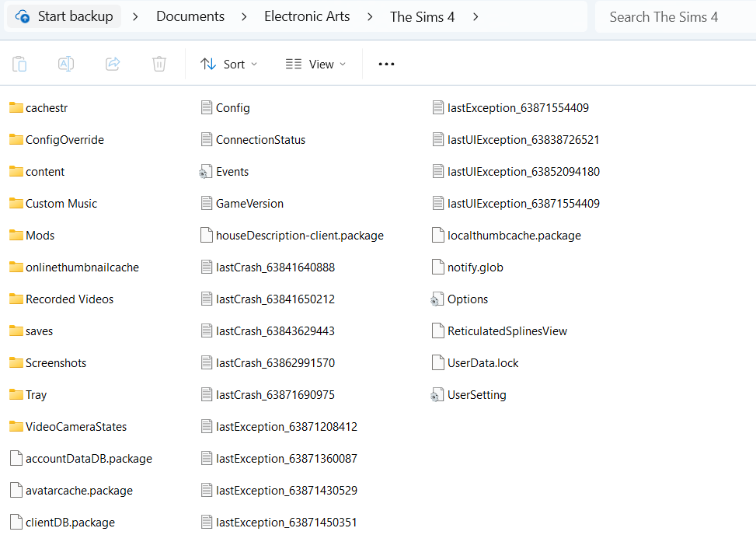Open the See more ellipsis menu
The image size is (756, 556).
coord(386,64)
